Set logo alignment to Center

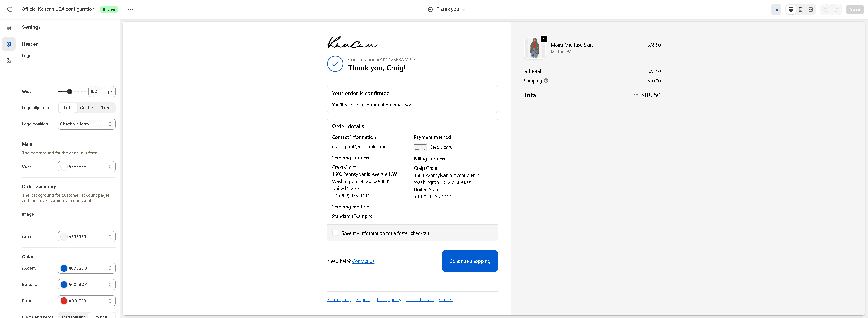[x=87, y=108]
